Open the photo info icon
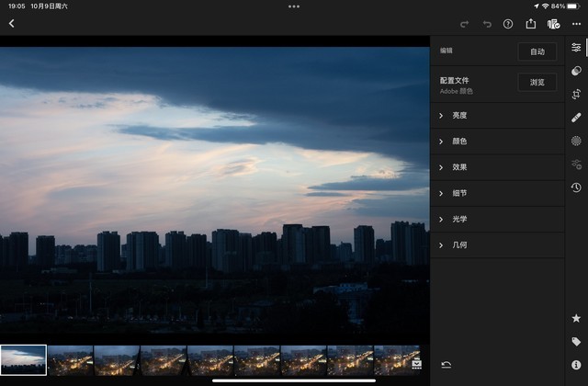This screenshot has width=588, height=386. pyautogui.click(x=576, y=365)
